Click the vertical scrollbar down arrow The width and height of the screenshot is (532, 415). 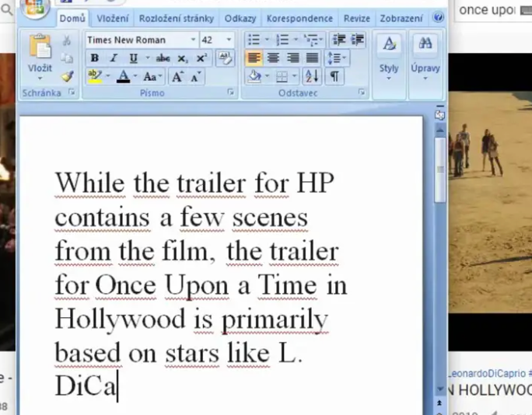(x=440, y=389)
